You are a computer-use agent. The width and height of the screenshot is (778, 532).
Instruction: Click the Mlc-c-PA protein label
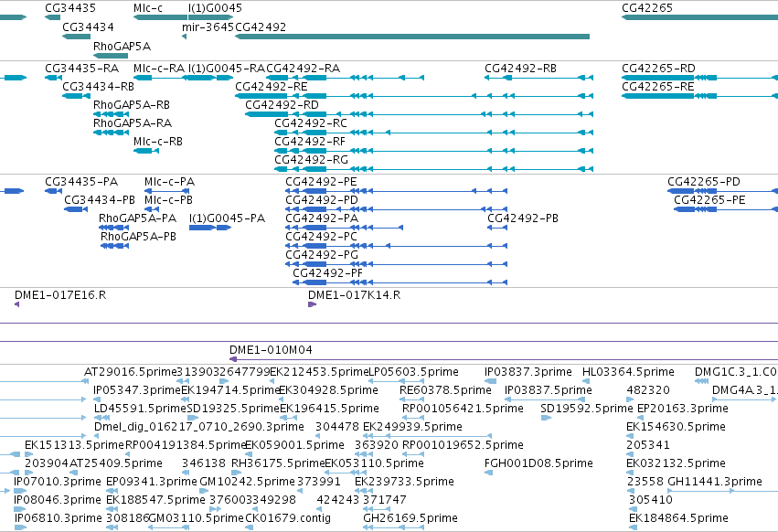click(170, 182)
